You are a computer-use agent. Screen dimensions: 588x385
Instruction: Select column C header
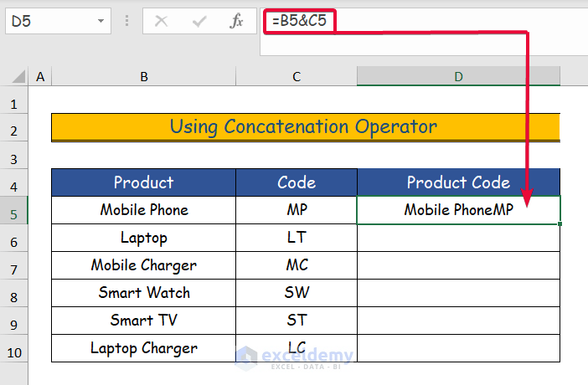pyautogui.click(x=297, y=76)
